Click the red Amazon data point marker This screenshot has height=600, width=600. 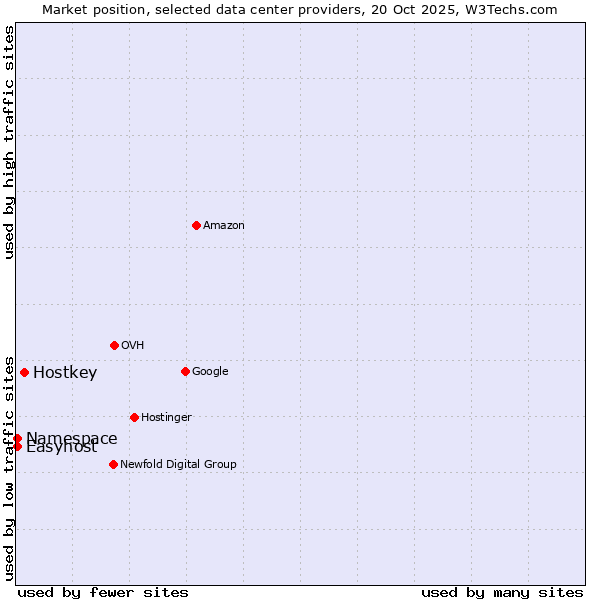click(x=196, y=225)
